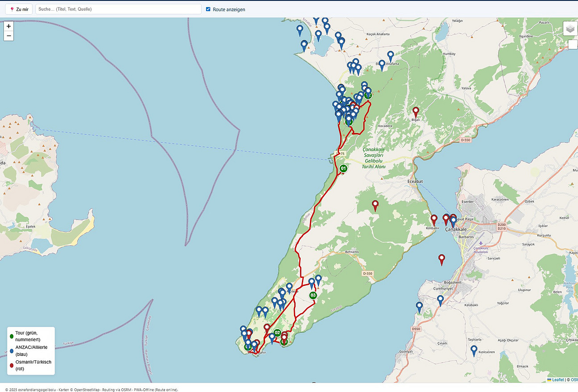Focus the Suche search field
578x392 pixels.
[118, 9]
